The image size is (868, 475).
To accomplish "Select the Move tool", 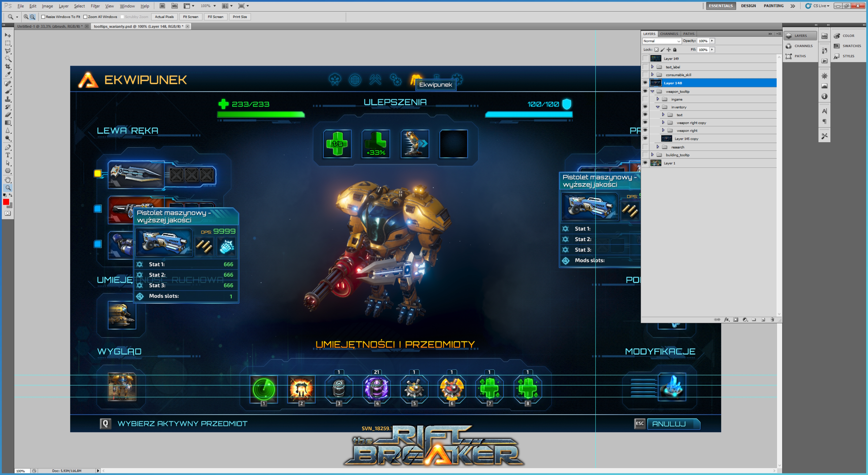I will pyautogui.click(x=8, y=35).
